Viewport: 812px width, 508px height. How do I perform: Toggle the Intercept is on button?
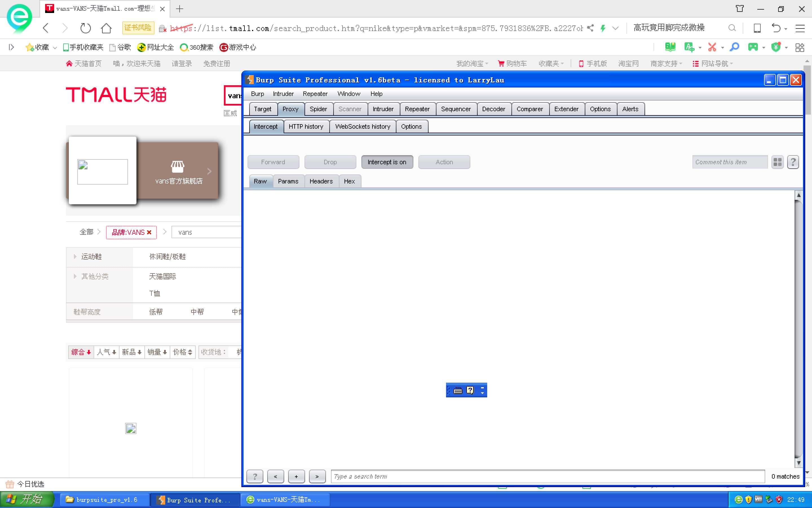coord(387,162)
